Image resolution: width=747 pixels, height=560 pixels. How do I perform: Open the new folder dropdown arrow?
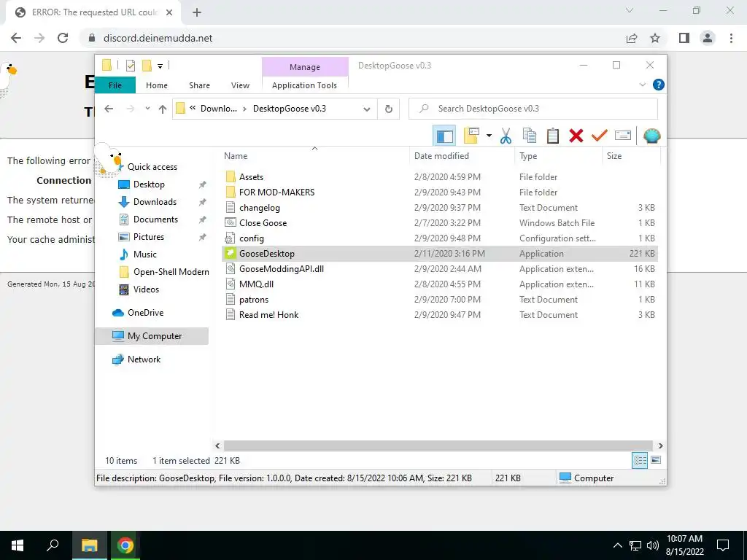(x=489, y=136)
